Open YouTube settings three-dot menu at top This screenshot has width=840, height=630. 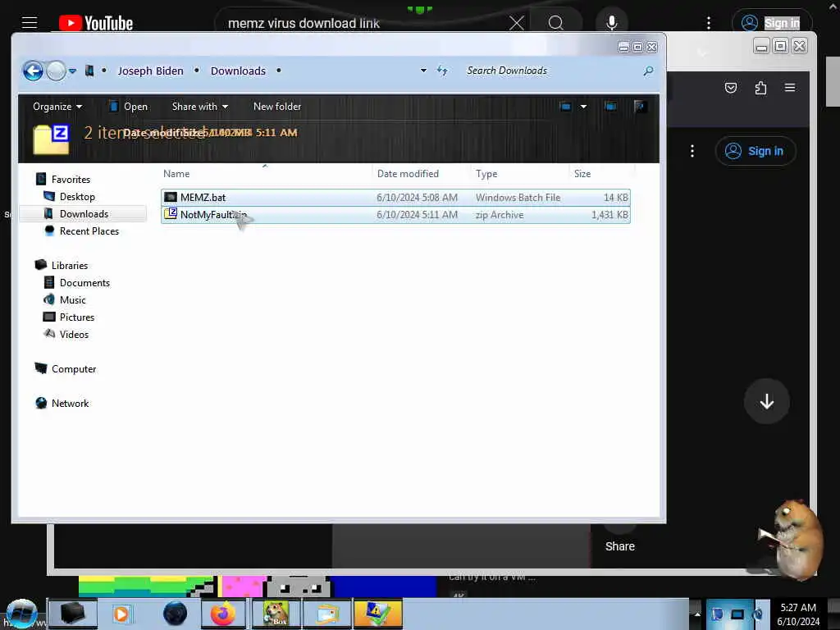709,22
